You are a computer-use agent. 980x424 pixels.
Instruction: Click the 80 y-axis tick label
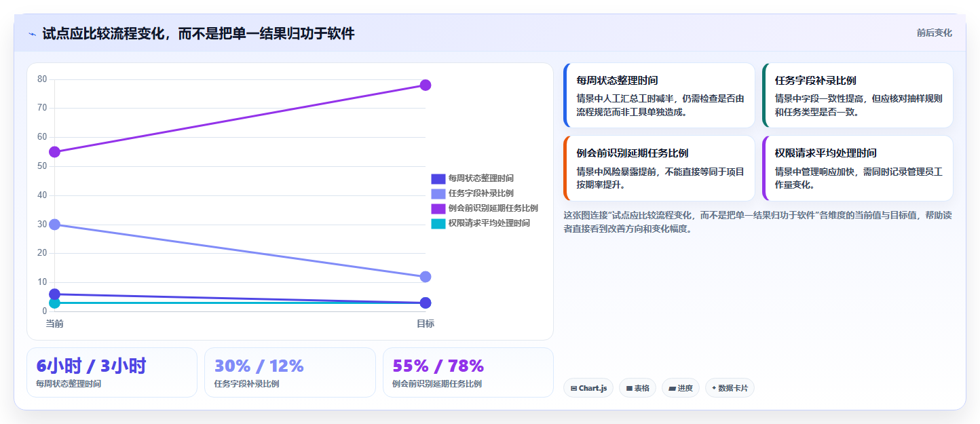tap(42, 79)
